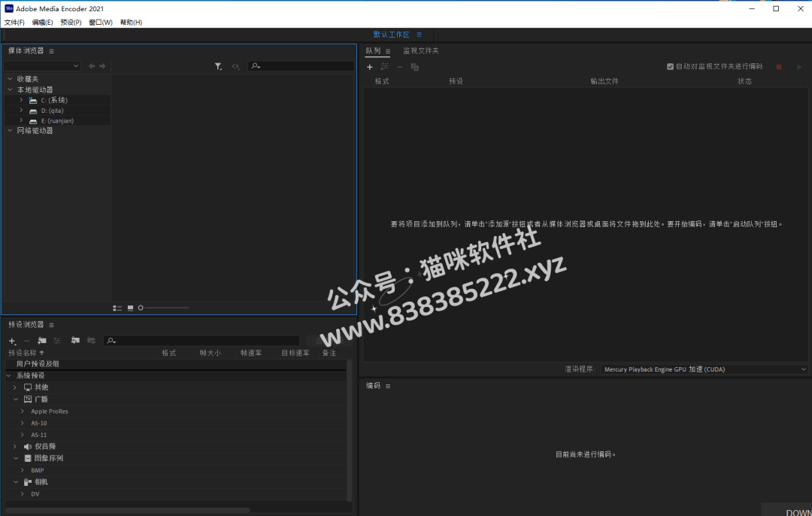Switch the media browser to list view

point(117,308)
